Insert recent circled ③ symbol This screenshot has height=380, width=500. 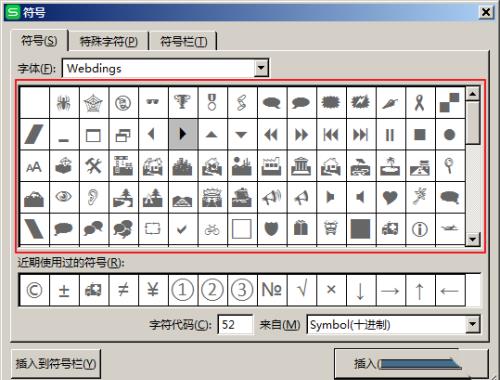click(x=242, y=290)
